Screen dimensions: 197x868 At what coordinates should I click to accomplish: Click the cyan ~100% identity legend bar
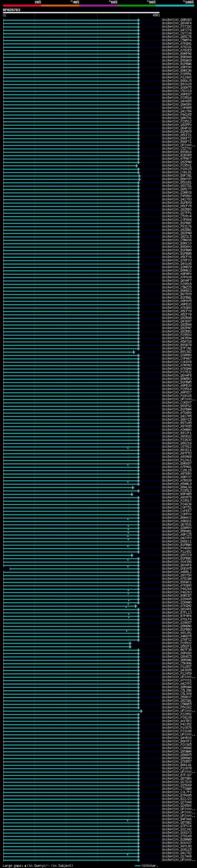coord(175,6)
